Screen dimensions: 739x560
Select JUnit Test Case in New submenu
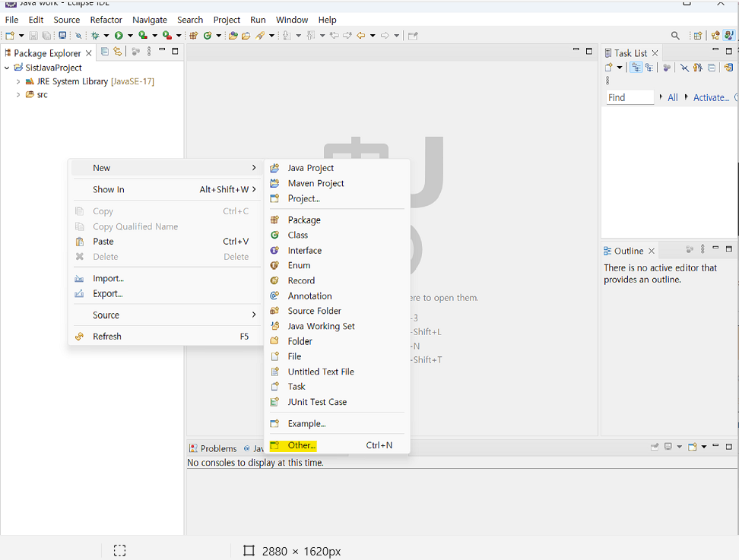(337, 402)
